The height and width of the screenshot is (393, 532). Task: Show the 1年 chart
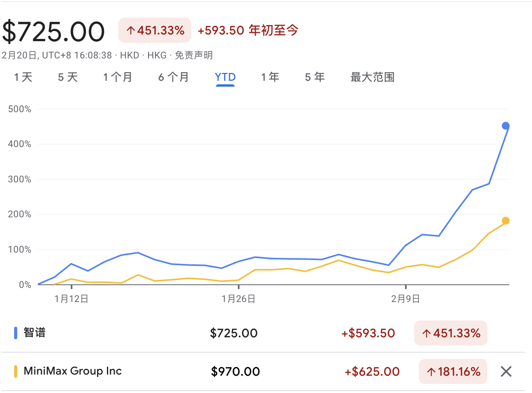[x=270, y=77]
